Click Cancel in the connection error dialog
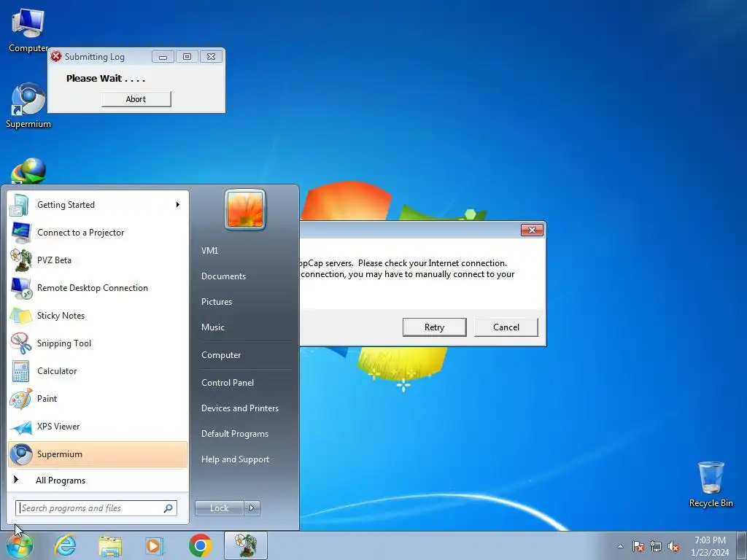Viewport: 747px width, 560px height. click(x=506, y=327)
